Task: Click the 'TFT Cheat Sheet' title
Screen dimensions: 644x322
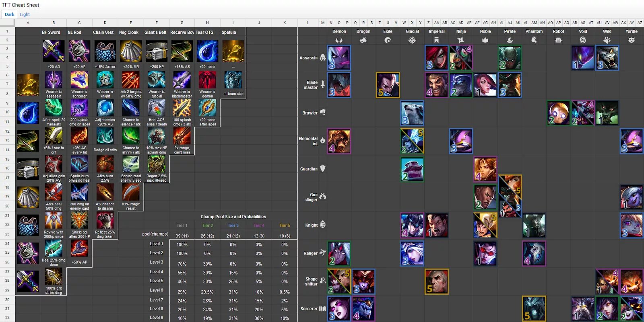Action: coord(21,5)
